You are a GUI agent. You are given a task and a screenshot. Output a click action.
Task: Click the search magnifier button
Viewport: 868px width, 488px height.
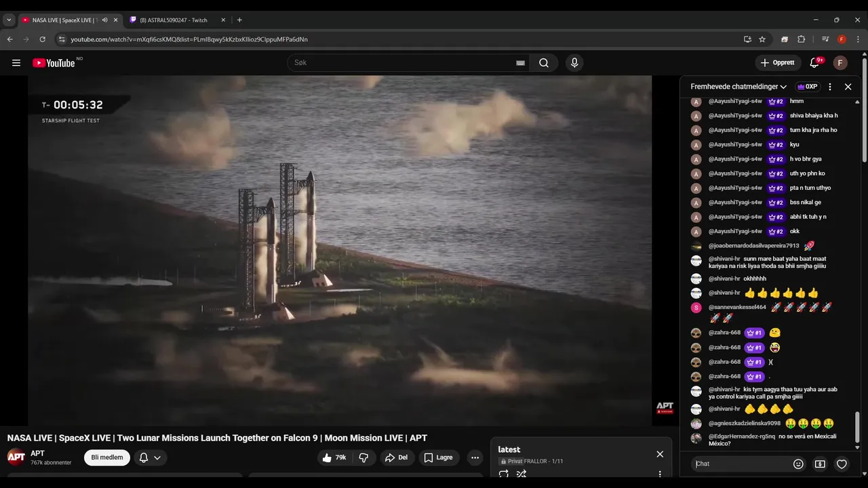tap(544, 63)
